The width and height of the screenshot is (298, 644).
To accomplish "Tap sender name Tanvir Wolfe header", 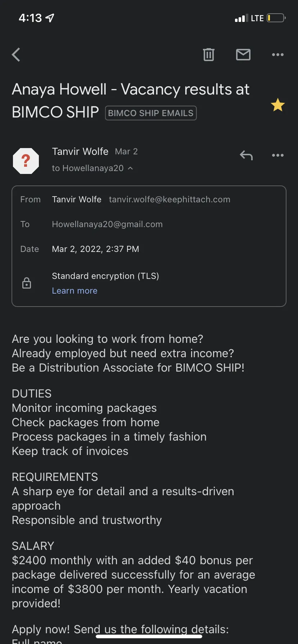I will [x=80, y=151].
